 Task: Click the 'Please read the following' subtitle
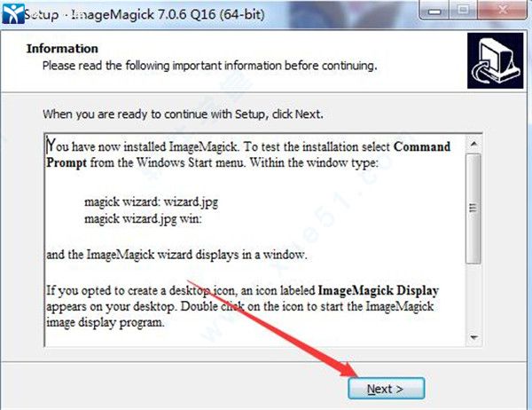[x=209, y=65]
